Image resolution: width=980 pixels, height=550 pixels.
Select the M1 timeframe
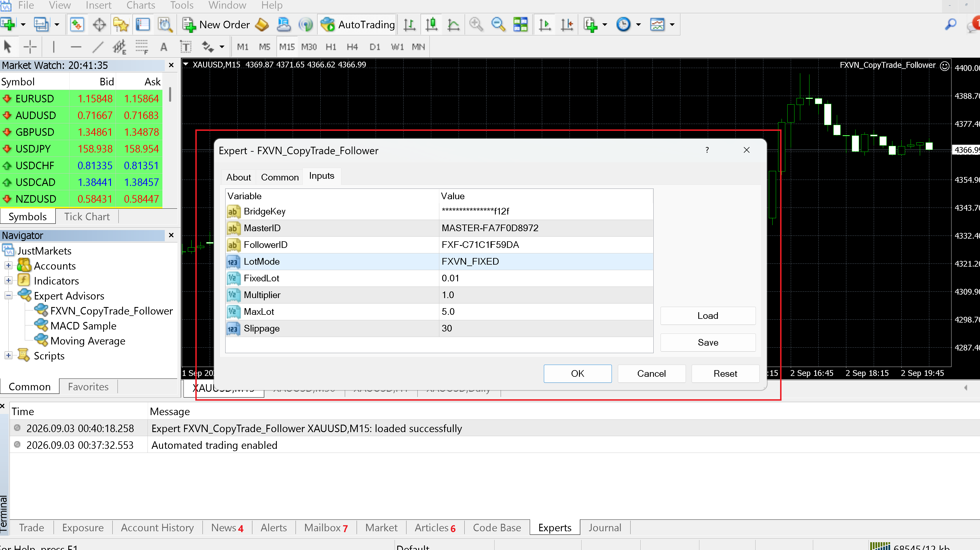[x=242, y=47]
